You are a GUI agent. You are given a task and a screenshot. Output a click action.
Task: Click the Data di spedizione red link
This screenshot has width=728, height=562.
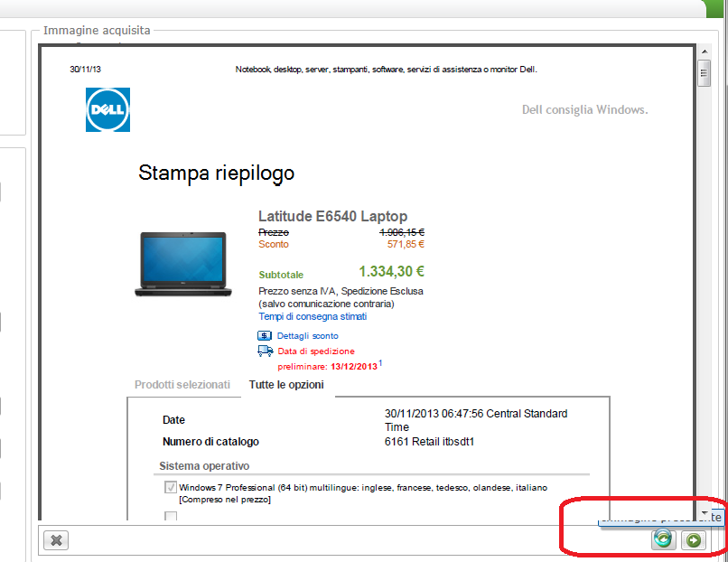point(316,351)
